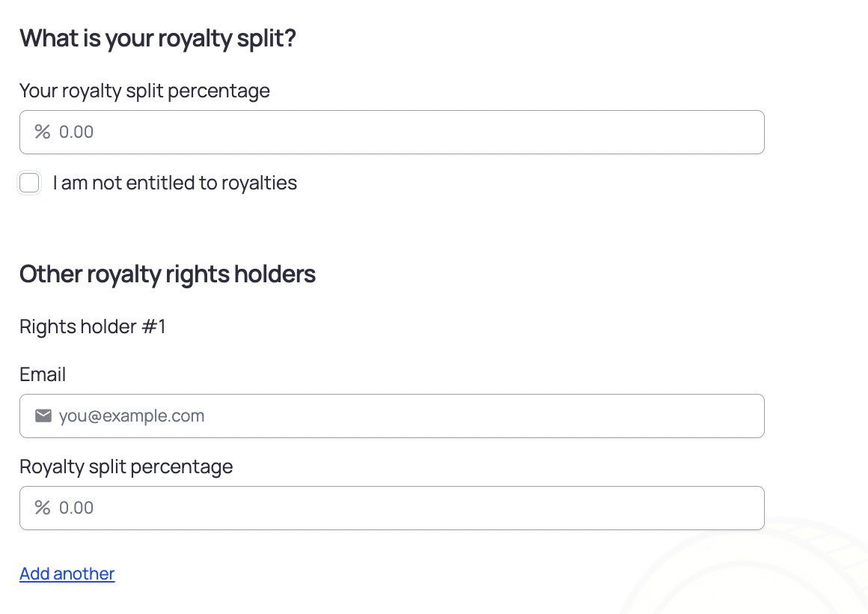
Task: Click the "I am not entitled to royalties" label text
Action: (x=175, y=183)
